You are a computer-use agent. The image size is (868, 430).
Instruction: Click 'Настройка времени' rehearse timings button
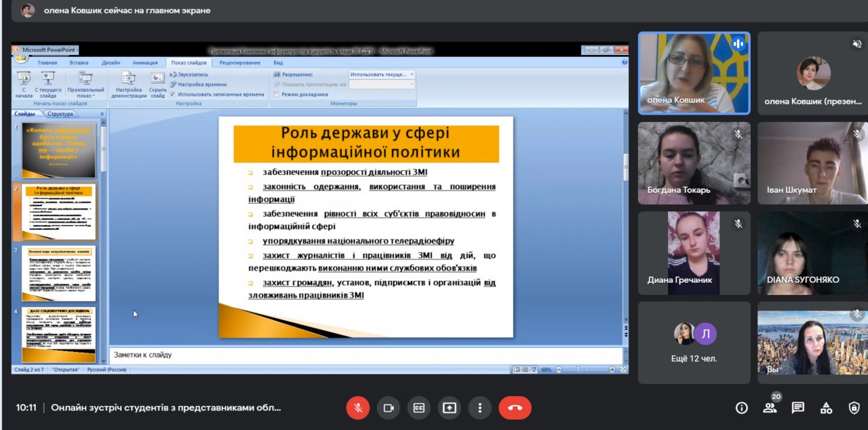coord(198,84)
